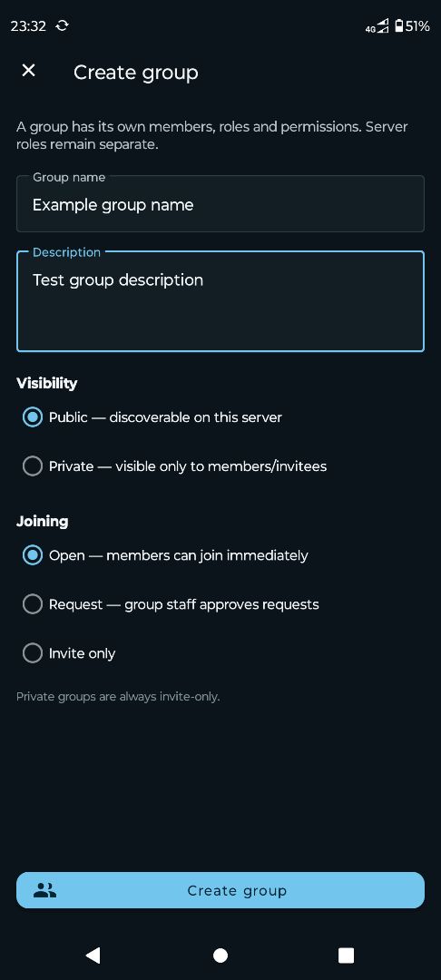Choose Open joining option
The image size is (441, 980).
click(33, 555)
